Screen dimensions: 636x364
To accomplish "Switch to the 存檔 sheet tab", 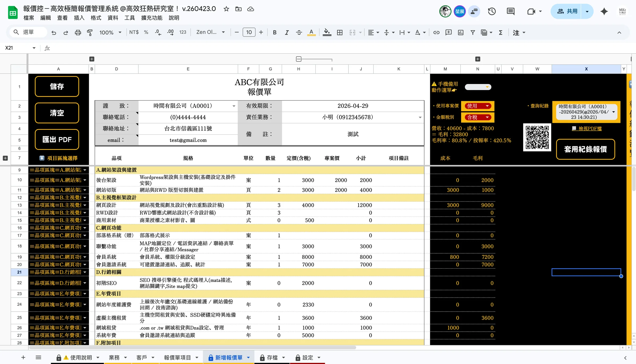I will coord(272,358).
